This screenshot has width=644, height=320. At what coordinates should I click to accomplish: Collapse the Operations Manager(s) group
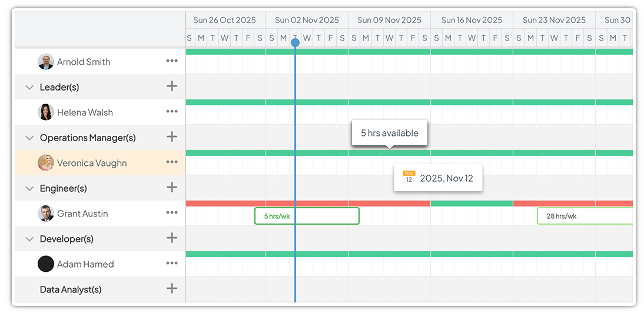[x=29, y=138]
